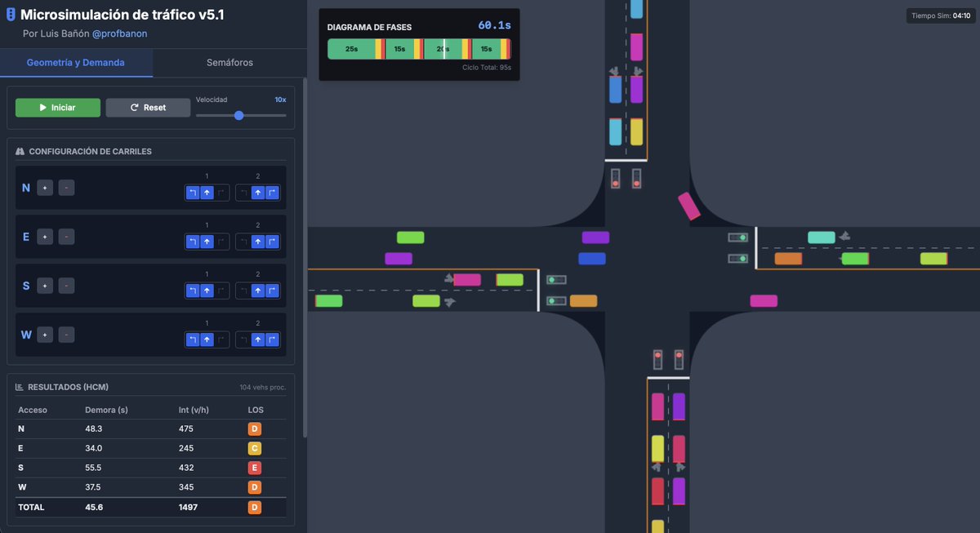Screen dimensions: 980x533
Task: Remove a lane from the W approach
Action: point(67,335)
